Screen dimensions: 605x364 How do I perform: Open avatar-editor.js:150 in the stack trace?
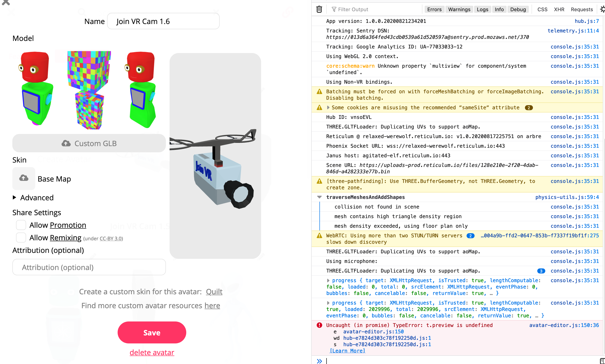[373, 332]
